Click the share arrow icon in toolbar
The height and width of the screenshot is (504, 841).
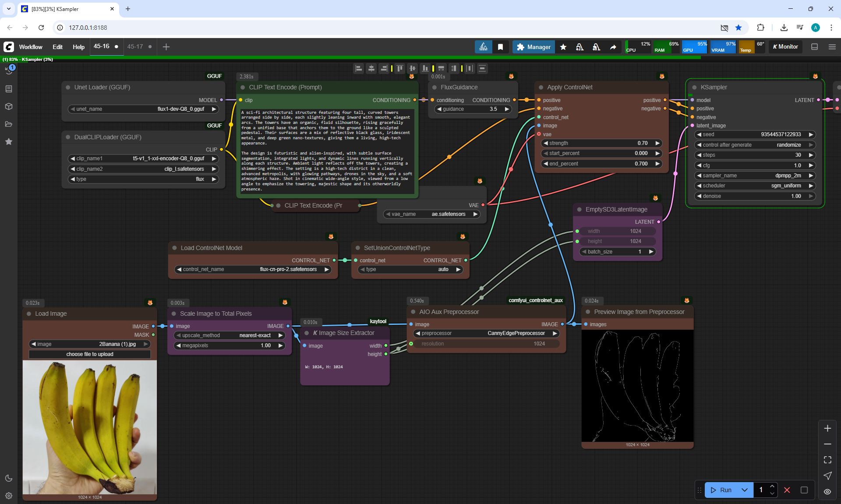(613, 47)
